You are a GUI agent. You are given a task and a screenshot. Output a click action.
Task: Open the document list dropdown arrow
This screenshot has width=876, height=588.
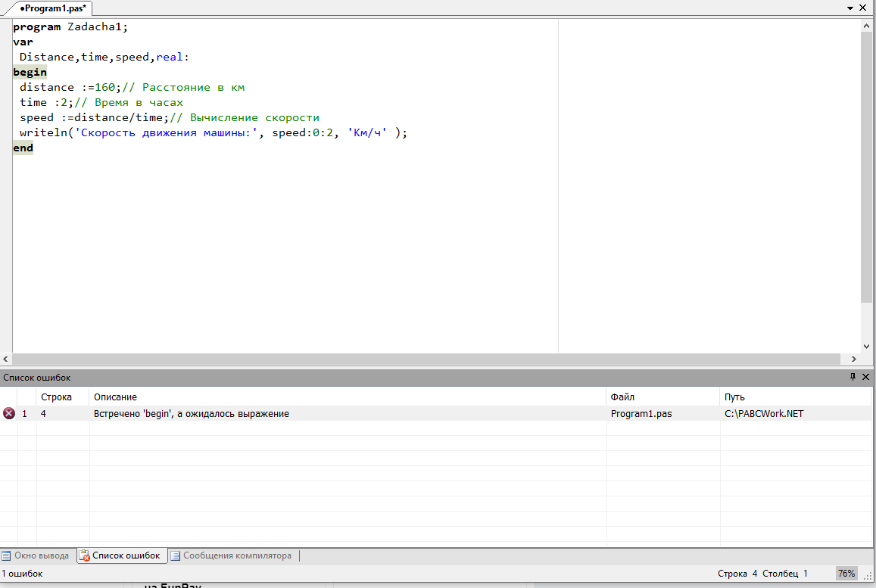(850, 8)
